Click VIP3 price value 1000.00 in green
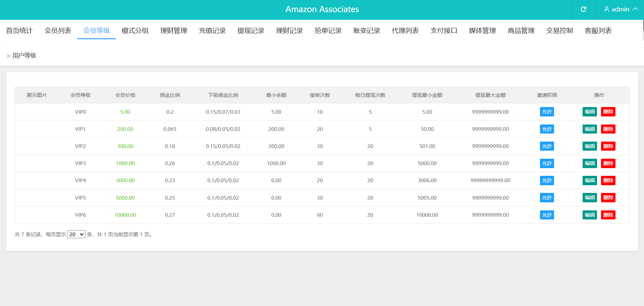The width and height of the screenshot is (644, 306). pos(125,163)
